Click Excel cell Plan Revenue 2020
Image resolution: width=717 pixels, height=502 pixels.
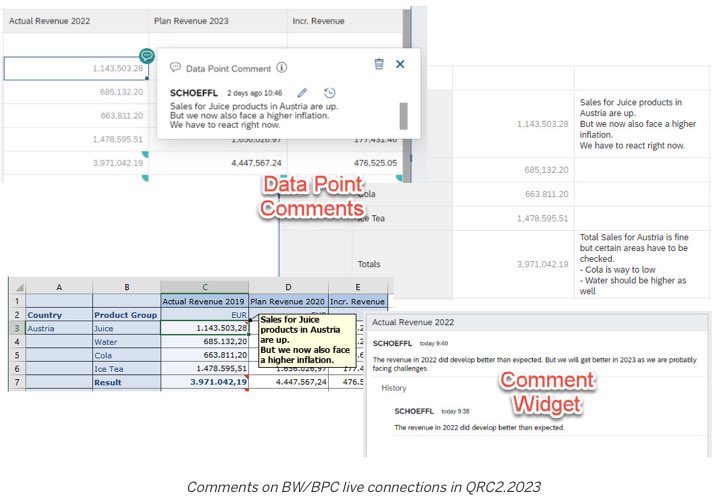click(288, 302)
